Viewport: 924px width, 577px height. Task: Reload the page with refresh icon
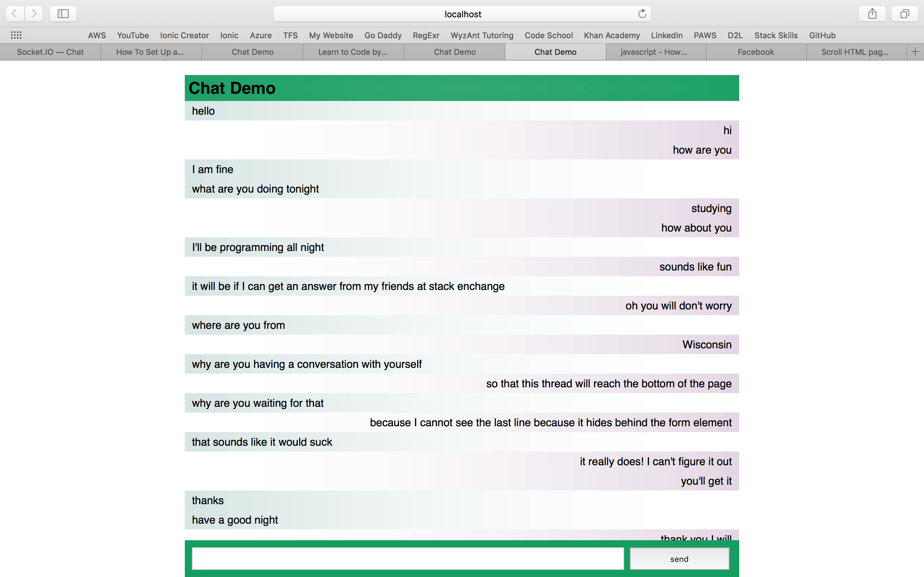(642, 14)
